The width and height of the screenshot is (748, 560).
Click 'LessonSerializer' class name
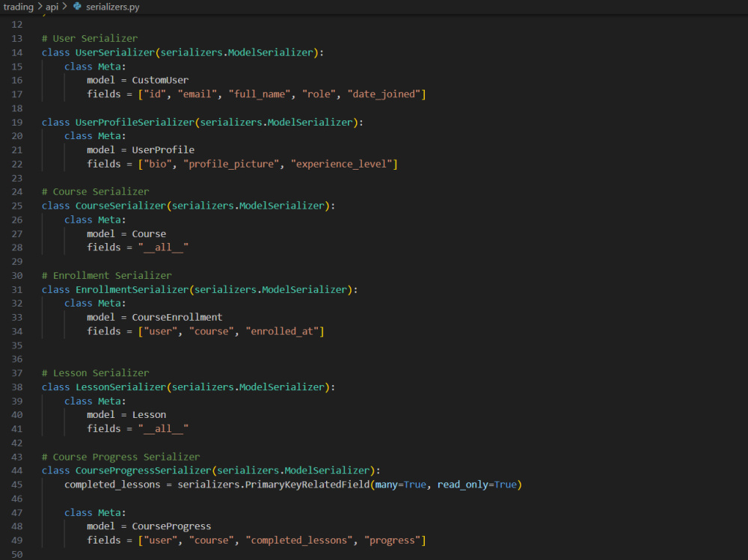click(120, 387)
